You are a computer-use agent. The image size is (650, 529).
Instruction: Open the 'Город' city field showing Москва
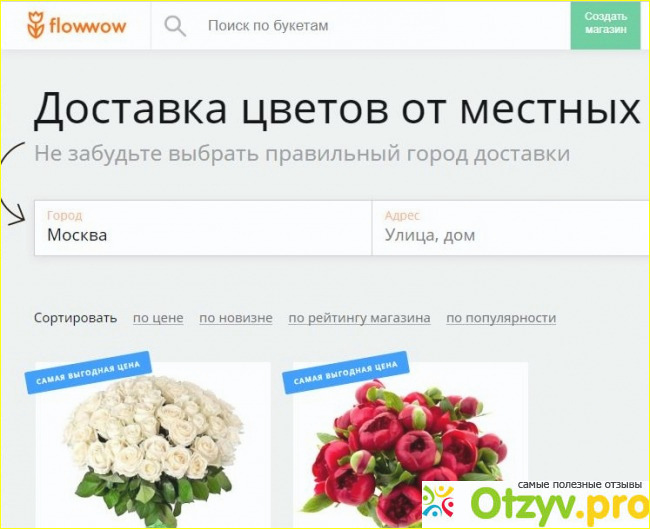pyautogui.click(x=203, y=228)
